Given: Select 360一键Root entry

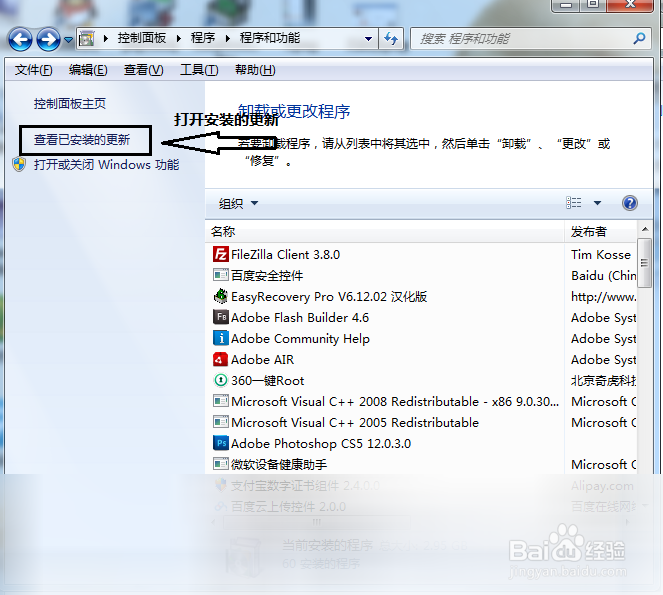Looking at the screenshot, I should pos(268,381).
